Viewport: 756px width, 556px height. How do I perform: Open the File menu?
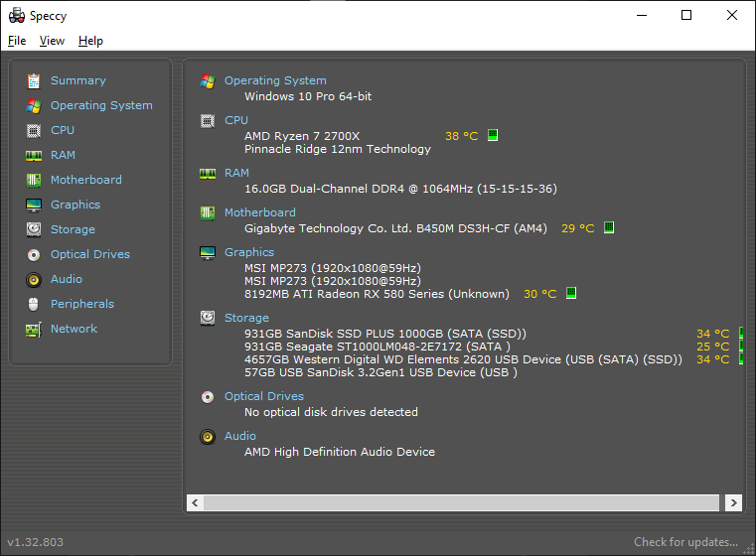(x=17, y=41)
